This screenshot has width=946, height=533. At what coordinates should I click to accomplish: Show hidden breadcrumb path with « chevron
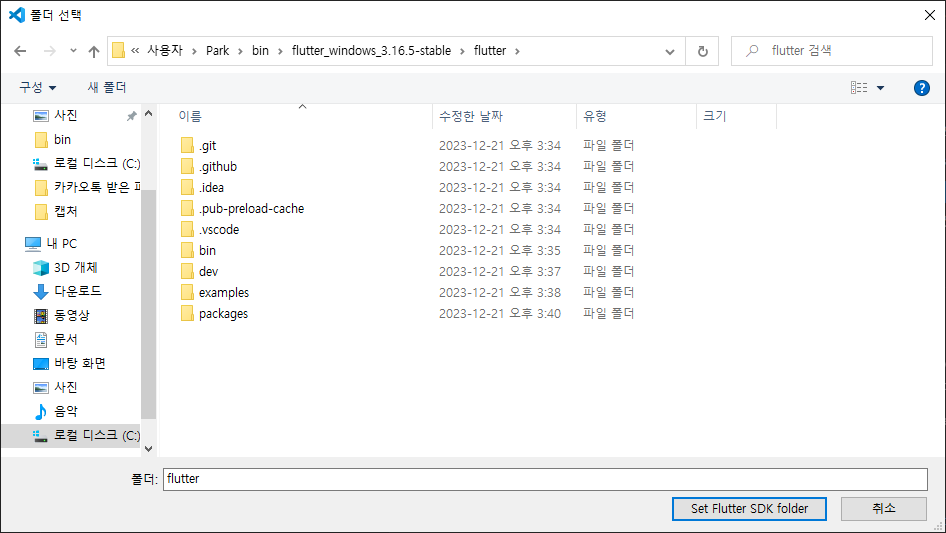coord(135,51)
